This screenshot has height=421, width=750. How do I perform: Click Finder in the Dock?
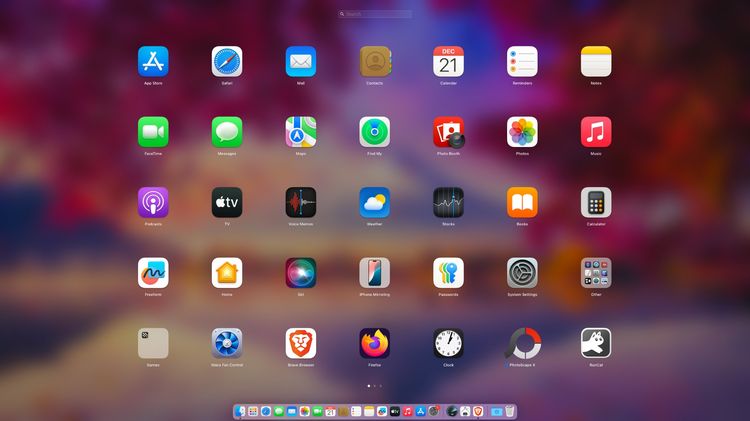point(241,411)
